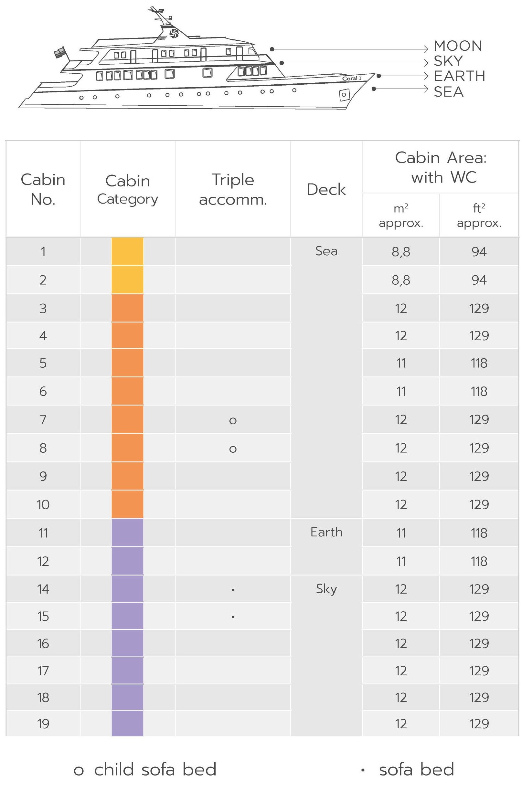Click the EARTH deck label beside the ship
532x792 pixels.
tap(459, 76)
